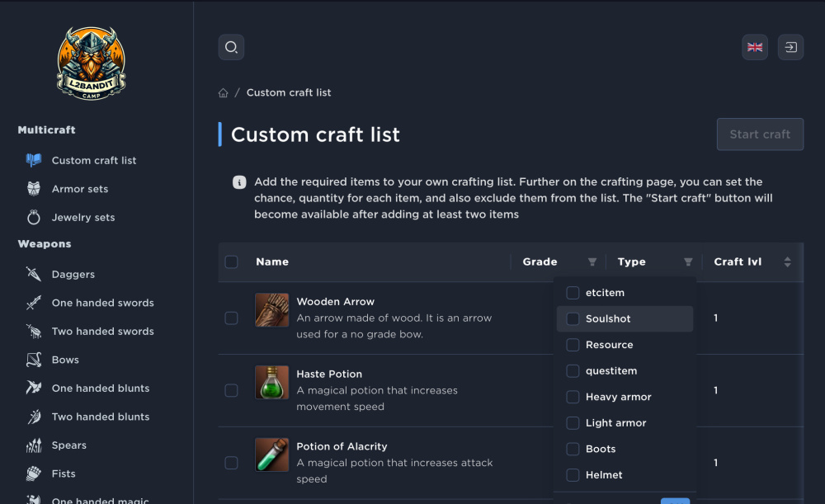Check the Soulshot type filter checkbox
The width and height of the screenshot is (825, 504).
click(573, 319)
